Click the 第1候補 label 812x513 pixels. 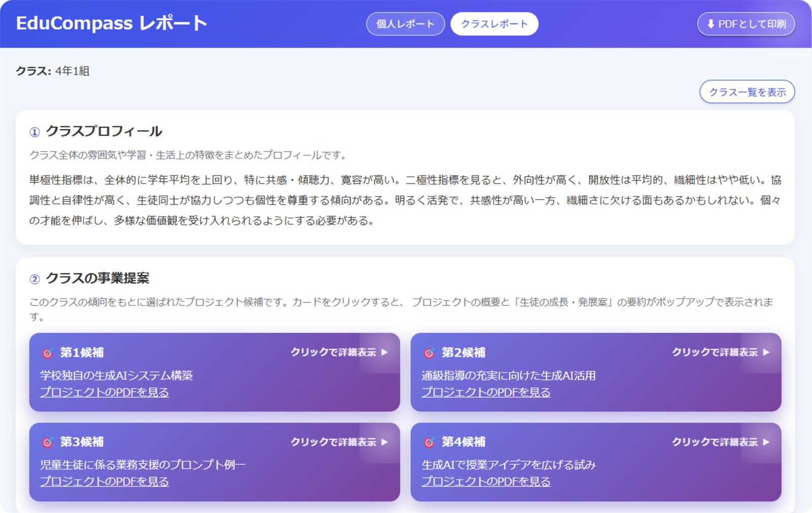tap(82, 352)
